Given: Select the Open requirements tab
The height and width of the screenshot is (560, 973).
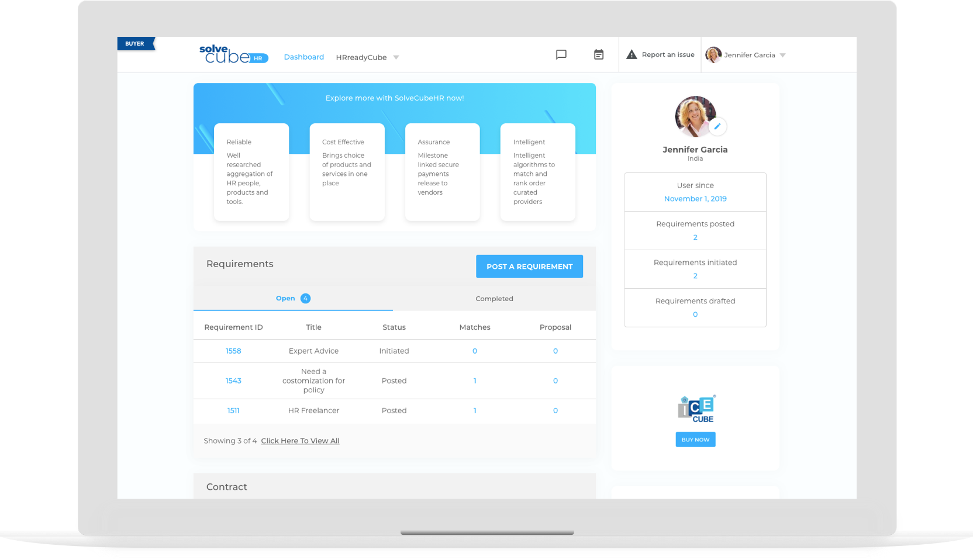Looking at the screenshot, I should click(285, 298).
